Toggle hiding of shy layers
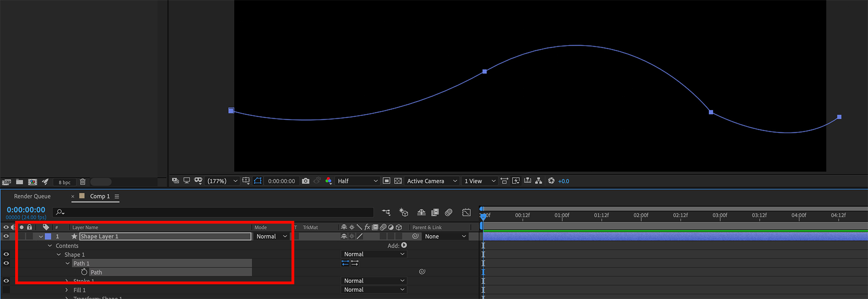This screenshot has width=868, height=299. tap(421, 212)
